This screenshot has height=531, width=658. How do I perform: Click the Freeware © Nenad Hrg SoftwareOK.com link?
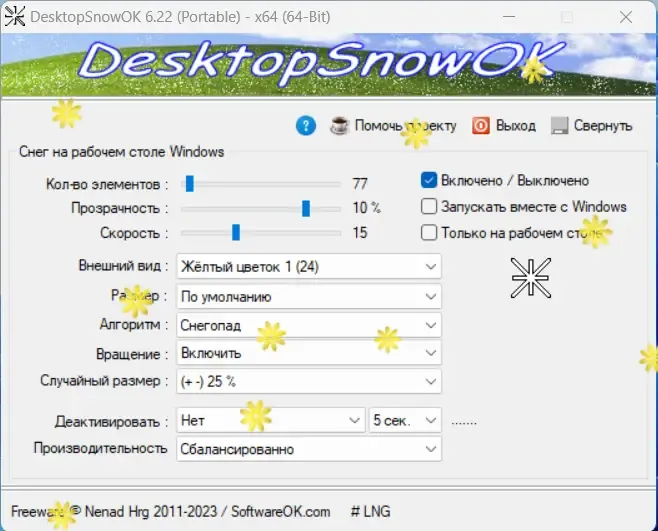coord(170,511)
